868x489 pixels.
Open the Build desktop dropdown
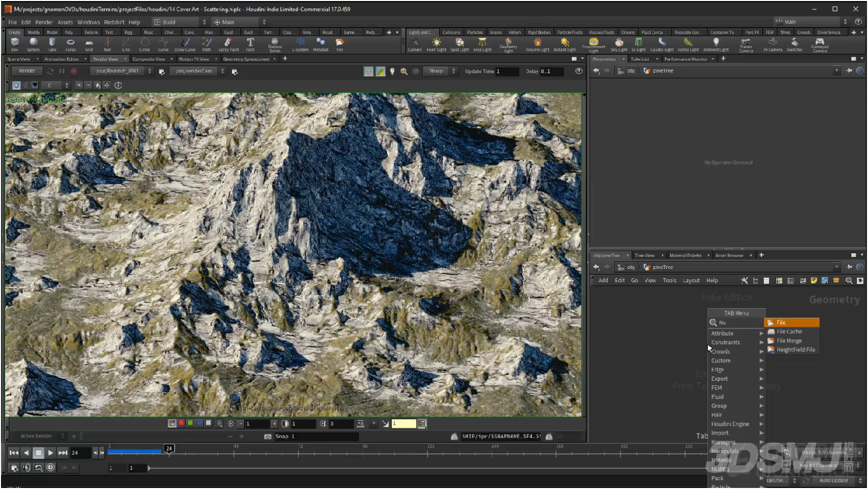point(180,22)
